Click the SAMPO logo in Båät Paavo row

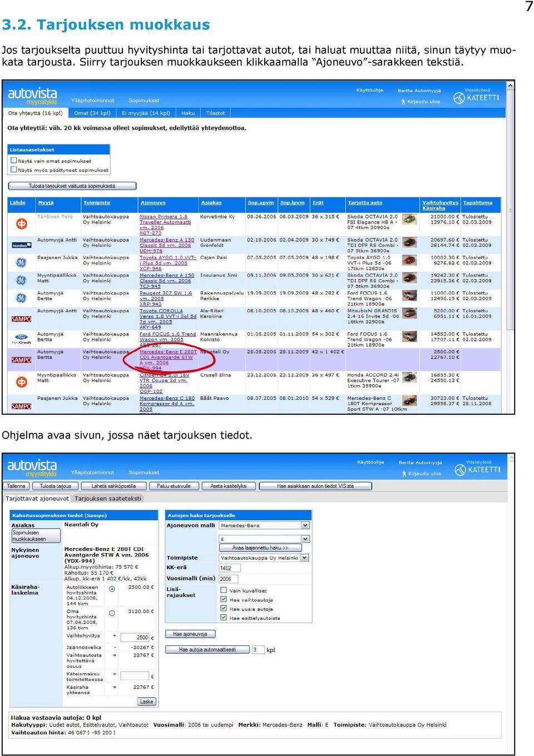click(x=21, y=406)
